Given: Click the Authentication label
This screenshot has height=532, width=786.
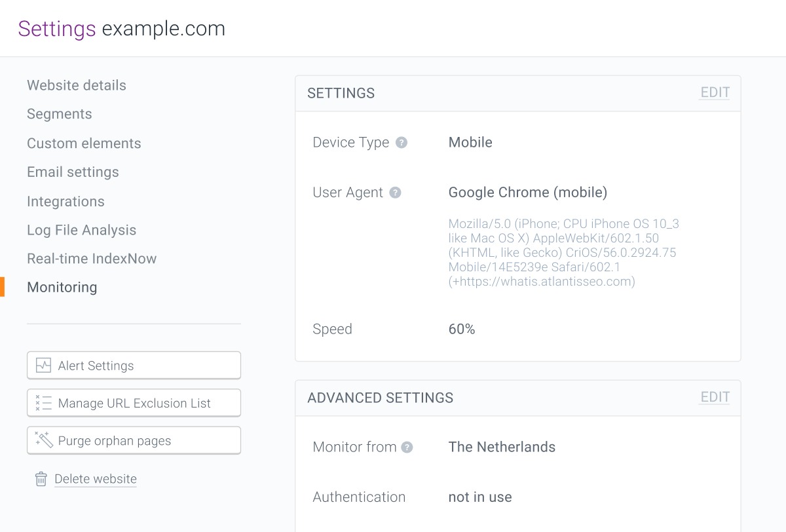Looking at the screenshot, I should point(359,497).
